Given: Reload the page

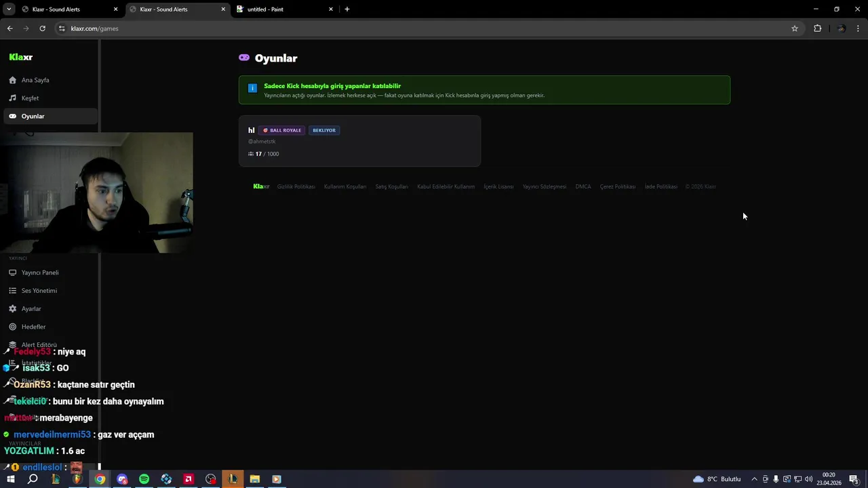Looking at the screenshot, I should coord(42,28).
